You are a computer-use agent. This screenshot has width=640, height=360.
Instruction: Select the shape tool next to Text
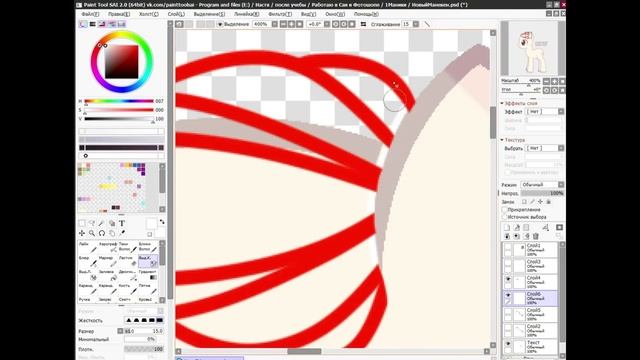[x=112, y=223]
